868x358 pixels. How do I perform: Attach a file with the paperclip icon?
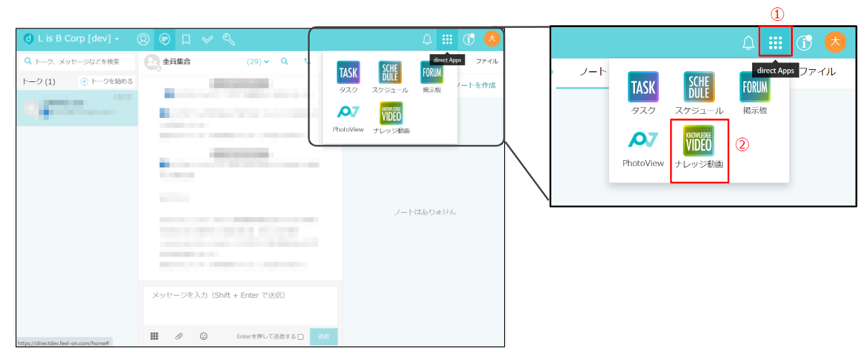tap(179, 336)
